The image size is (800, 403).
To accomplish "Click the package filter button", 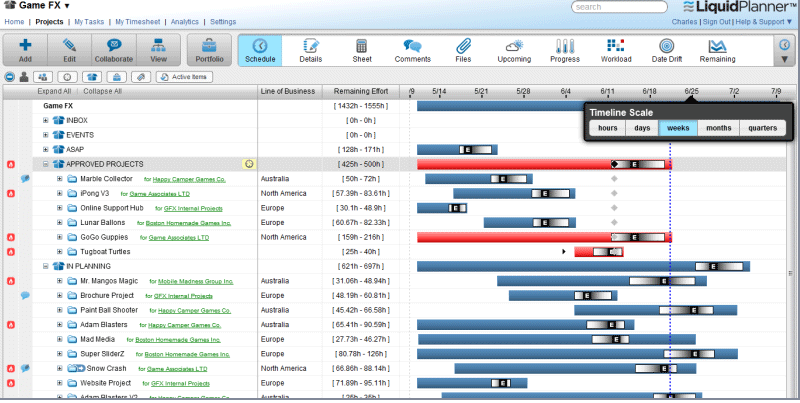I will [x=92, y=77].
